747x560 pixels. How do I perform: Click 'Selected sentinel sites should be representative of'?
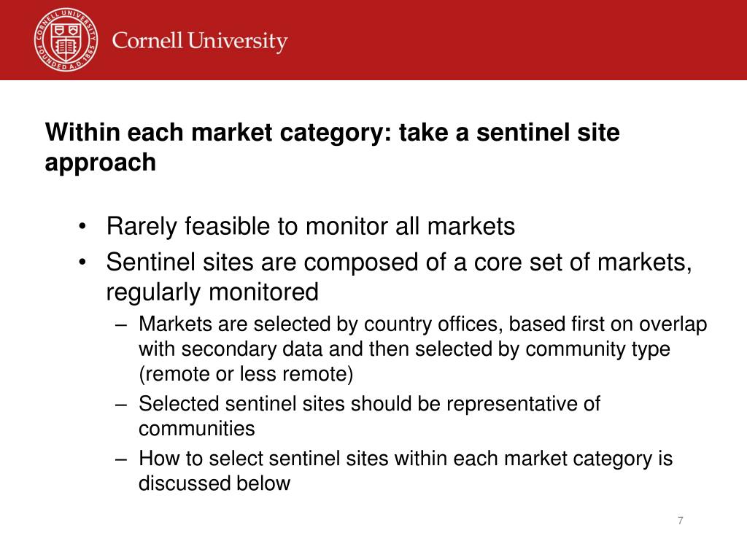[369, 404]
